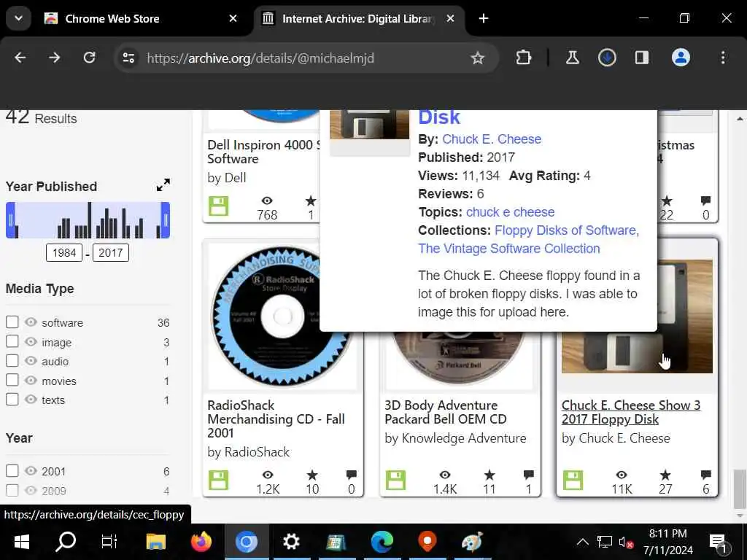
Task: Toggle the browser side panel icon
Action: pyautogui.click(x=642, y=58)
